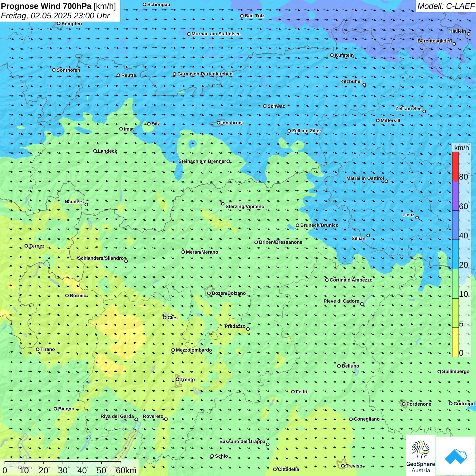
Task: Click the Garmisch-Partenkirchen place label
Action: click(205, 74)
